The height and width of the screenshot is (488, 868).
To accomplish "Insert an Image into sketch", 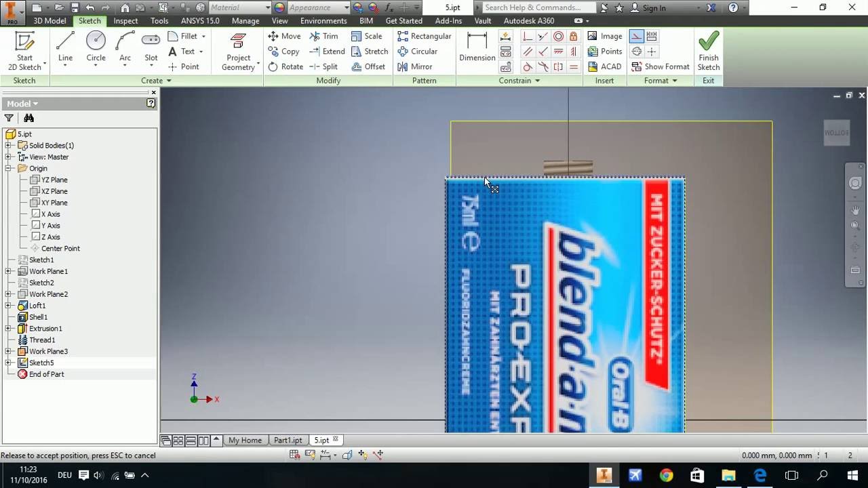I will (x=604, y=36).
